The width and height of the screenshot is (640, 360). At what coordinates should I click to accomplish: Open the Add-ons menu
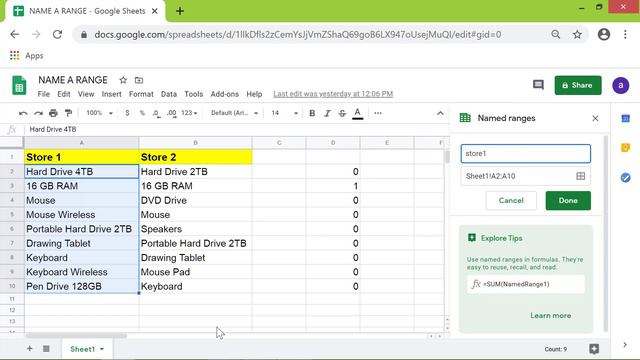pos(224,94)
